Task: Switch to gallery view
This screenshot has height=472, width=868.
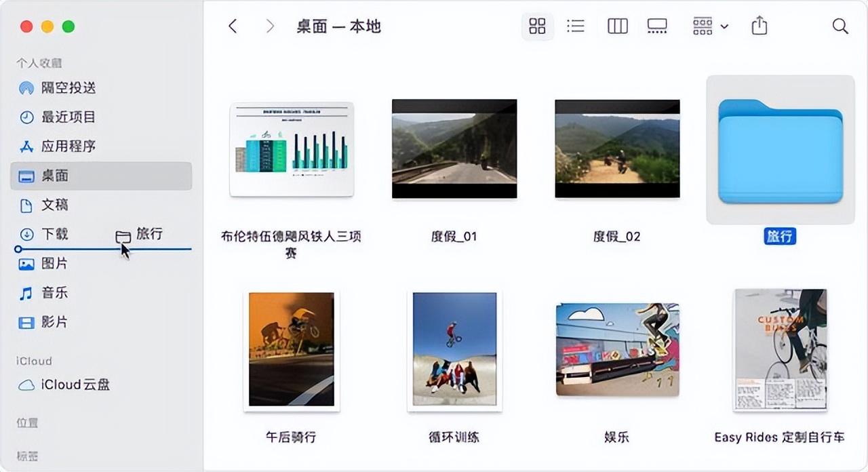Action: [656, 26]
